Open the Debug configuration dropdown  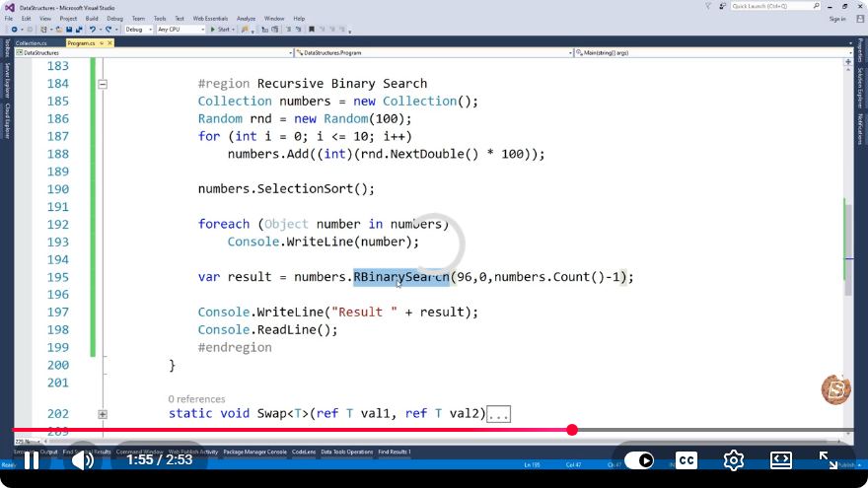click(x=138, y=30)
